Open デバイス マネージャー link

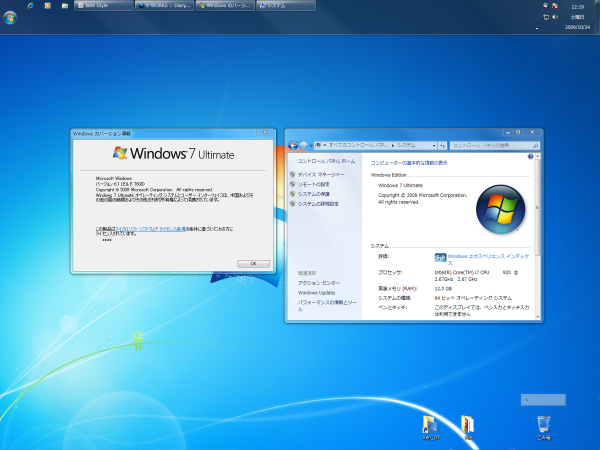tap(321, 174)
